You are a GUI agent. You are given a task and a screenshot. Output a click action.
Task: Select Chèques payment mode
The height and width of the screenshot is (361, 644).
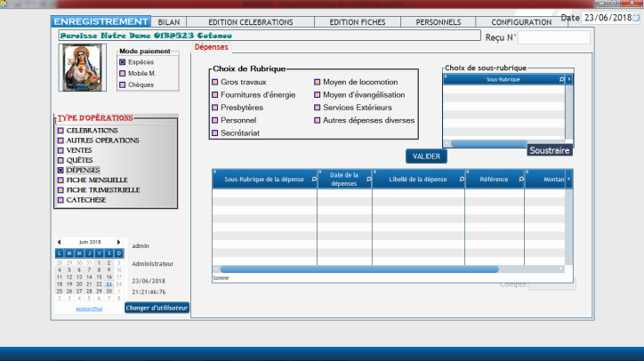(123, 85)
